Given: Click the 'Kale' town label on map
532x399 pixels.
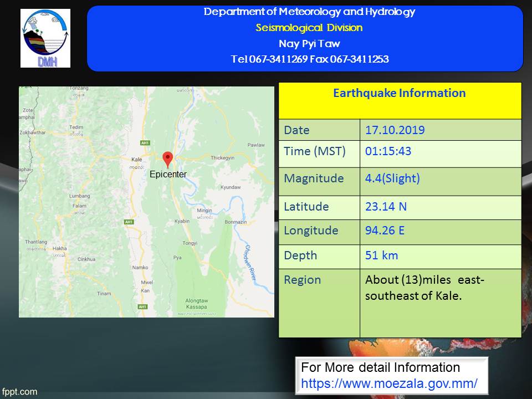Looking at the screenshot, I should [137, 160].
